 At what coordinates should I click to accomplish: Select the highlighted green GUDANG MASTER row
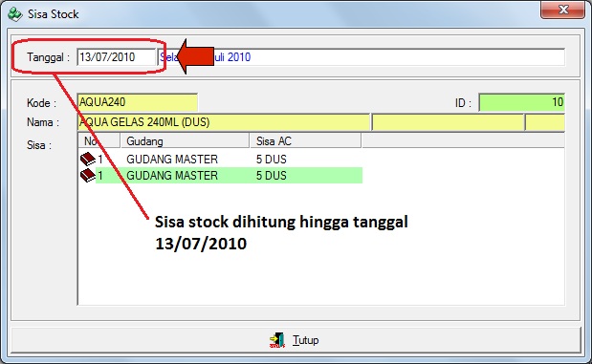tap(221, 176)
